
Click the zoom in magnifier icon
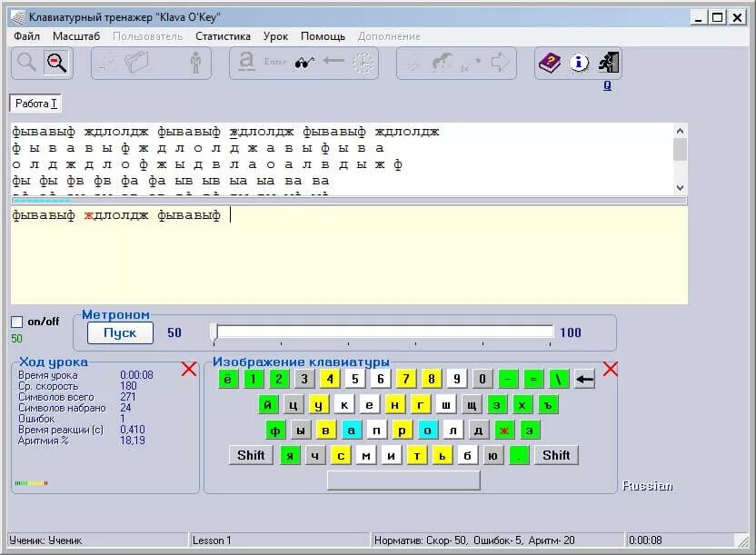click(26, 63)
